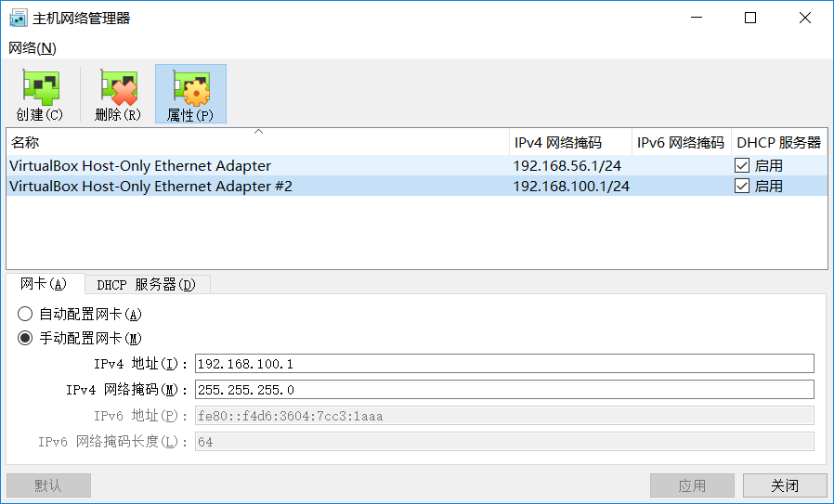Click the 默认 button
Viewport: 834px width, 504px height.
(48, 485)
